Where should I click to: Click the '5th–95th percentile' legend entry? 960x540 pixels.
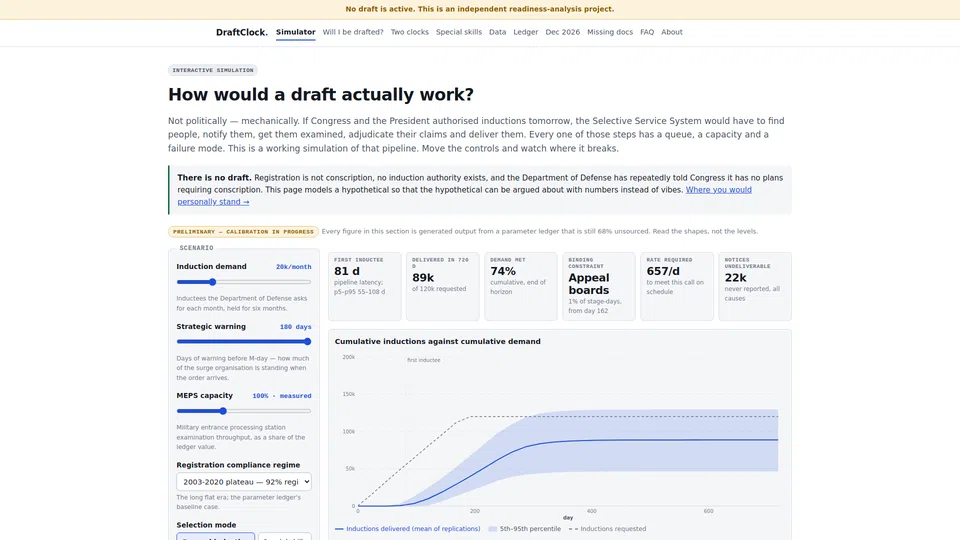pyautogui.click(x=524, y=529)
